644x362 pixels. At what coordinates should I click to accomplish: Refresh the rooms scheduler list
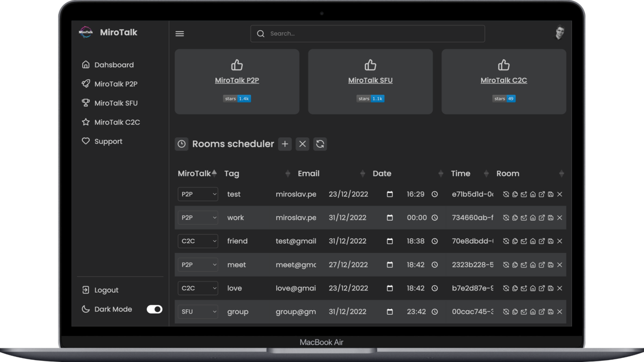point(320,144)
